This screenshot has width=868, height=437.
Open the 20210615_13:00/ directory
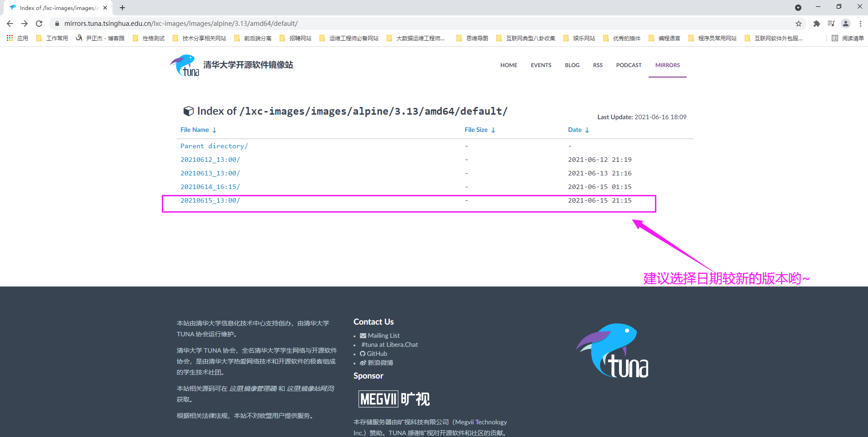[210, 200]
